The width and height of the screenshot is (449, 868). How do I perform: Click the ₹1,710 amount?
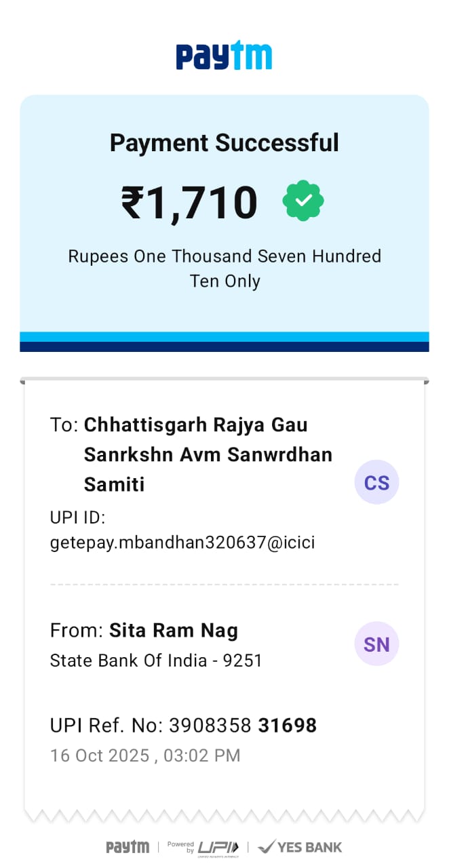pos(190,202)
